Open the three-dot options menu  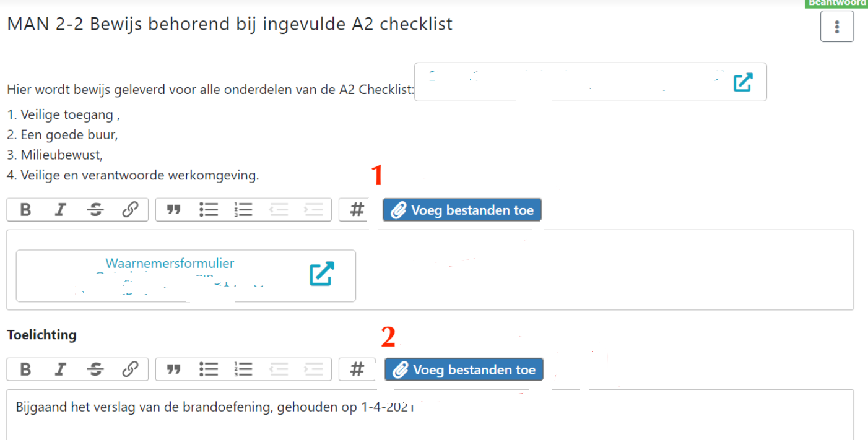tap(837, 27)
